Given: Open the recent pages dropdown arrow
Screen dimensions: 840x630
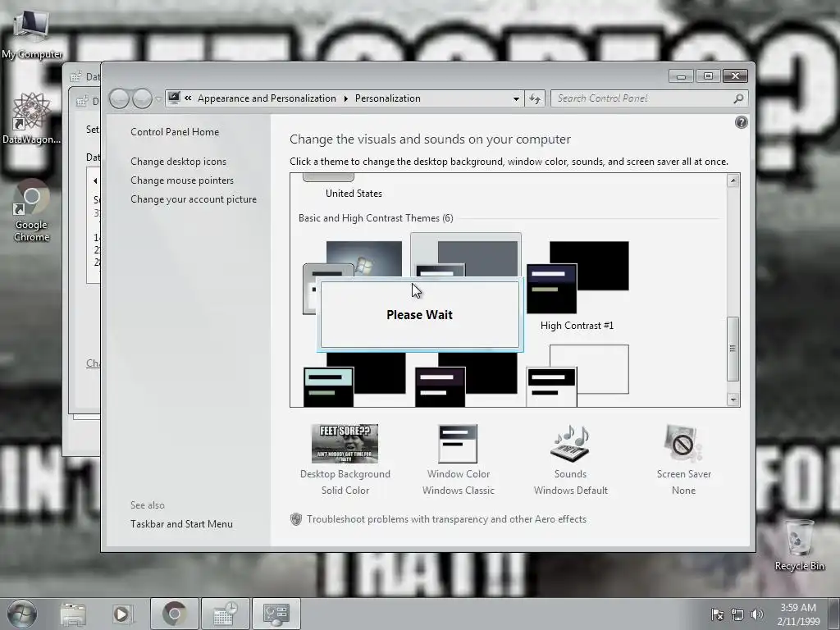Looking at the screenshot, I should click(158, 99).
